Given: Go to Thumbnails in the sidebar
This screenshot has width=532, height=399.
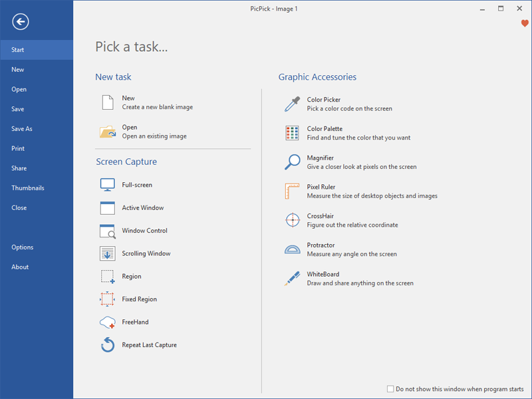Looking at the screenshot, I should (x=28, y=188).
